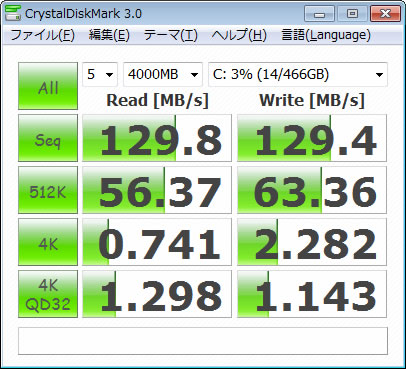Viewport: 406px width, 369px height.
Task: Click the empty comment field at bottom
Action: pyautogui.click(x=203, y=341)
